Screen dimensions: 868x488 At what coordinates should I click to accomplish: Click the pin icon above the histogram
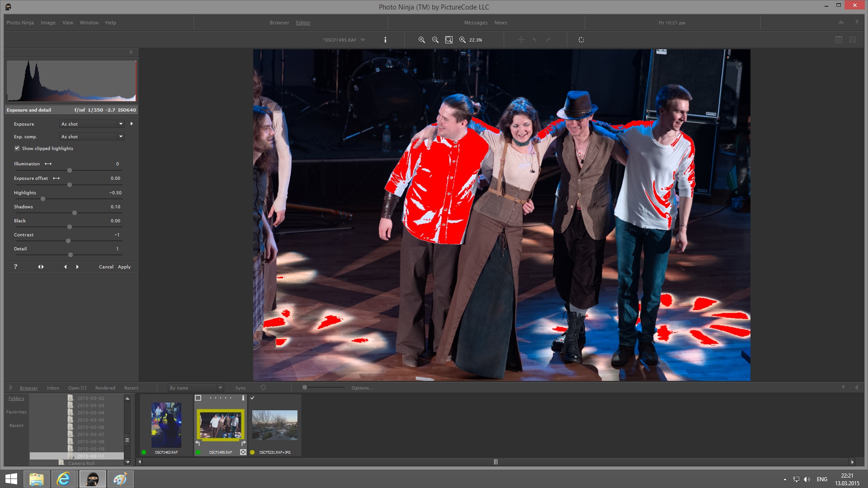(131, 53)
